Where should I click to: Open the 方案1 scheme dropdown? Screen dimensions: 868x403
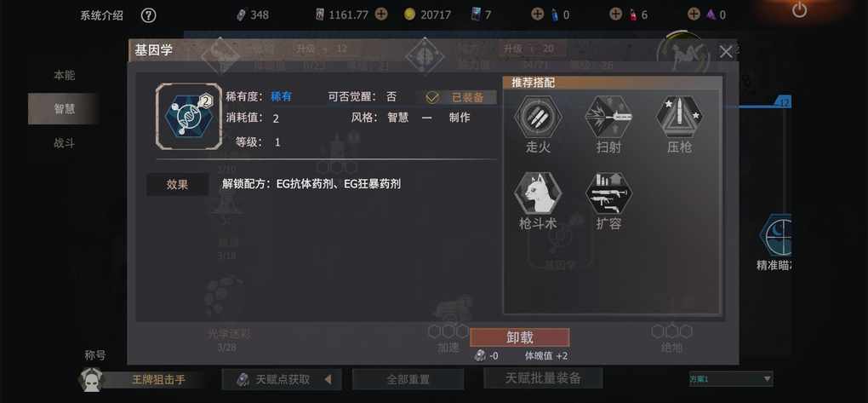coord(731,379)
